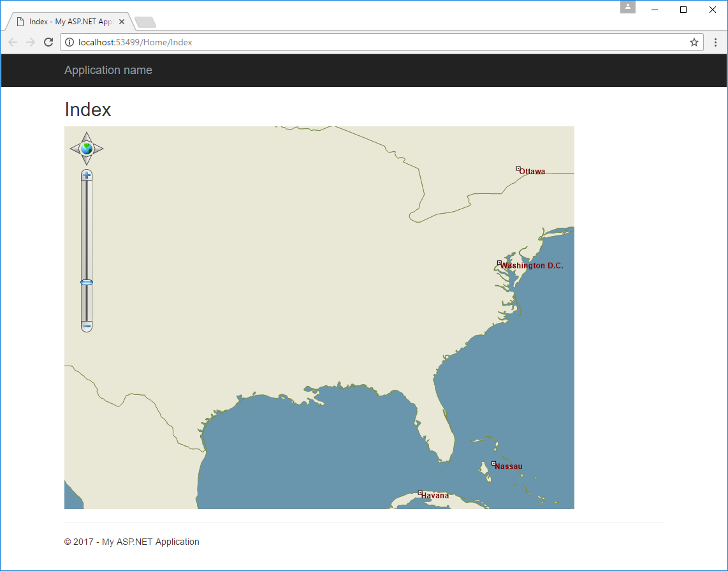Image resolution: width=728 pixels, height=571 pixels.
Task: Zoom out with the minus button
Action: pos(87,327)
